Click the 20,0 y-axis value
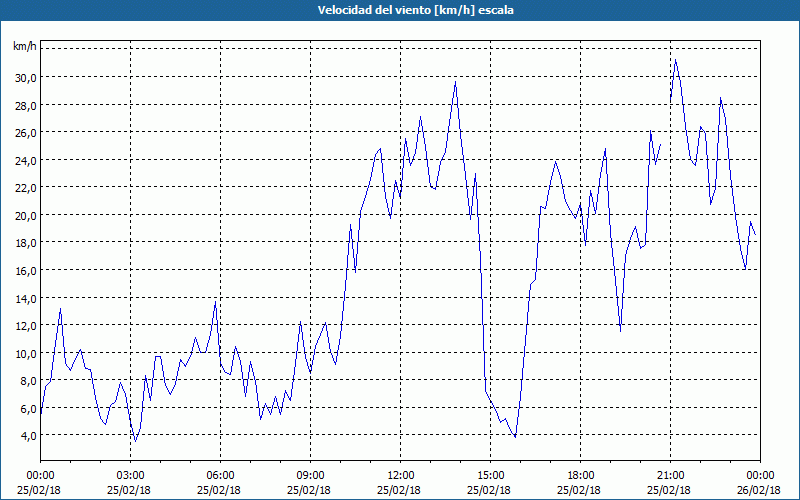The image size is (800, 500). [26, 216]
